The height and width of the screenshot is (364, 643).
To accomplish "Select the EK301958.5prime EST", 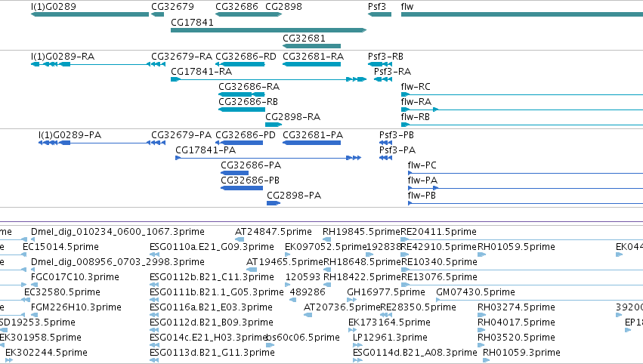I will click(2, 345).
